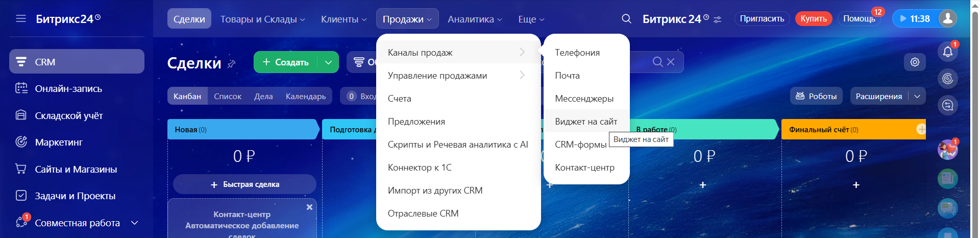The image size is (980, 238).
Task: Click the gear settings icon near Сделки
Action: click(x=915, y=62)
